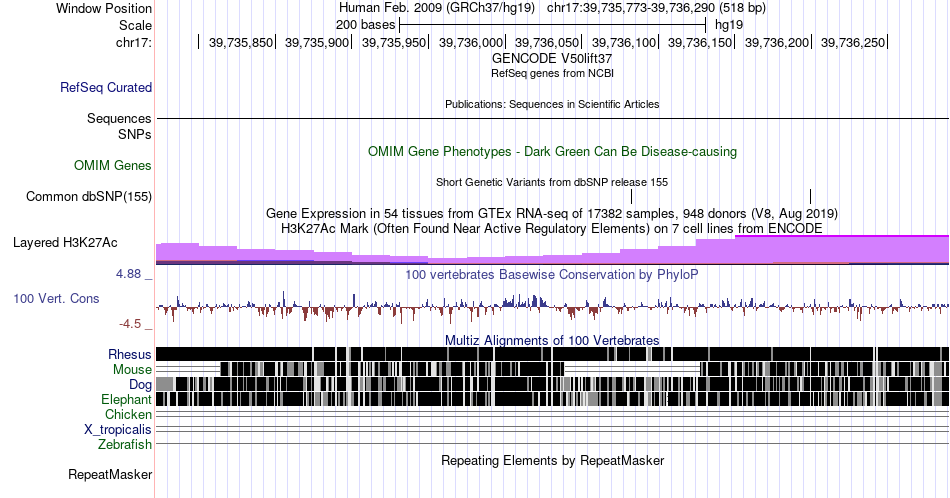Click the Repeating Elements by RepeatMasker title
The width and height of the screenshot is (950, 498).
tap(552, 460)
